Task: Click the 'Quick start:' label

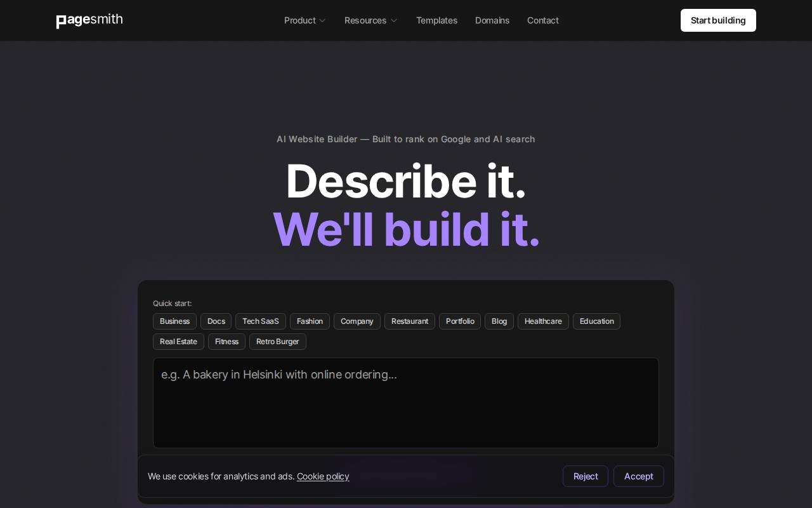Action: pos(172,304)
